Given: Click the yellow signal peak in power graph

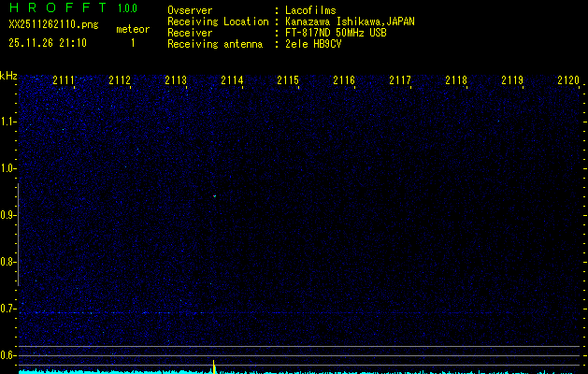Looking at the screenshot, I should (x=214, y=365).
